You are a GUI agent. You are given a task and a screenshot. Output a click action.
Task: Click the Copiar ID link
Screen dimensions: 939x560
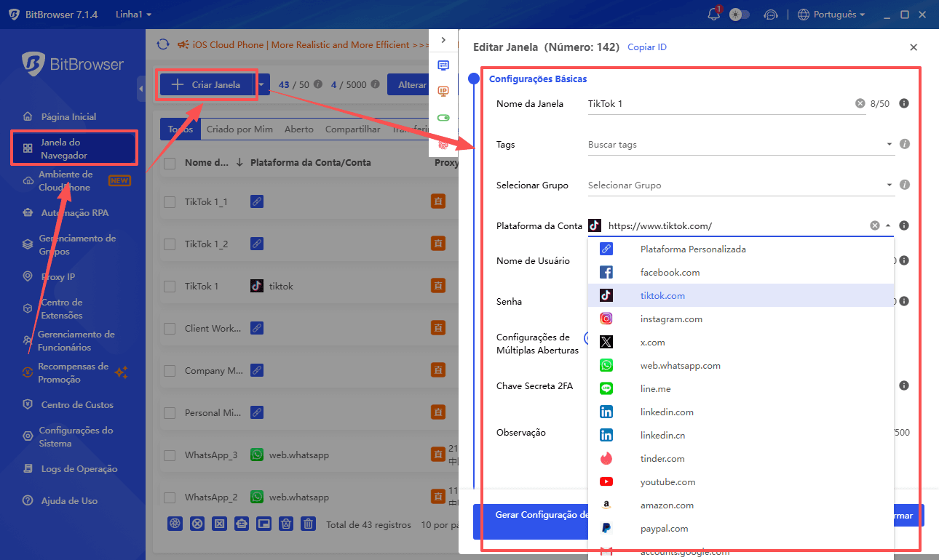click(x=647, y=47)
